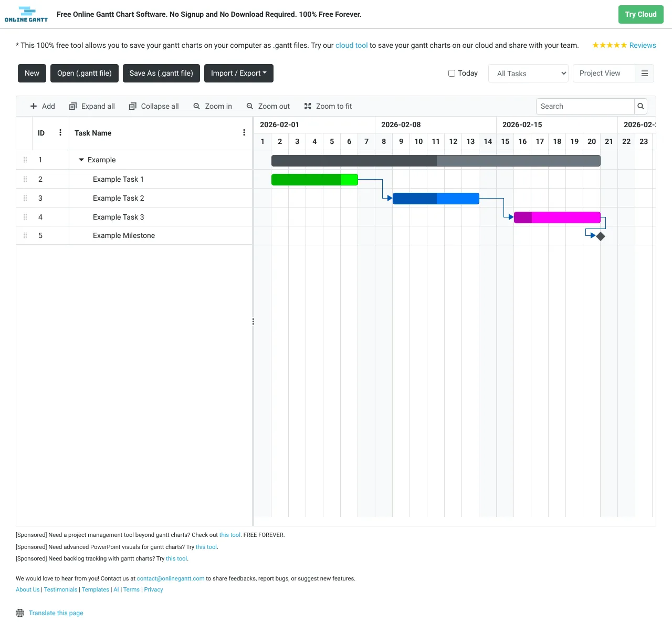
Task: Click the Online Gantt logo
Action: (26, 14)
